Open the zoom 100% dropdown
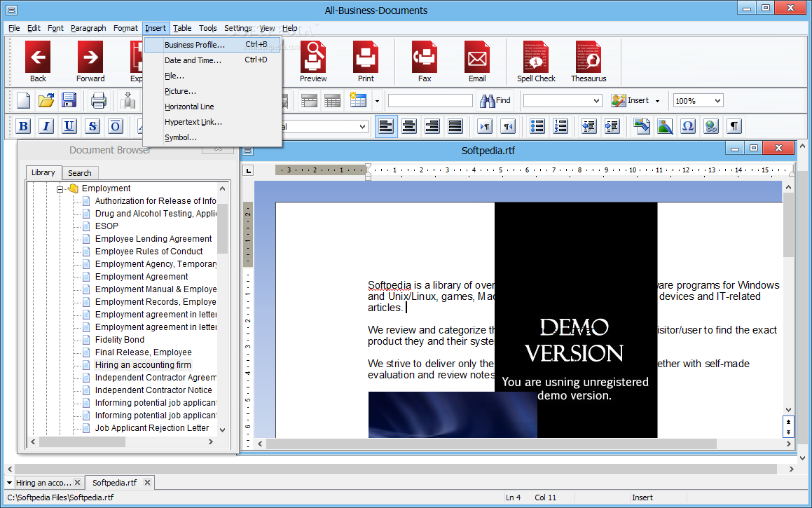The width and height of the screenshot is (812, 508). coord(717,100)
